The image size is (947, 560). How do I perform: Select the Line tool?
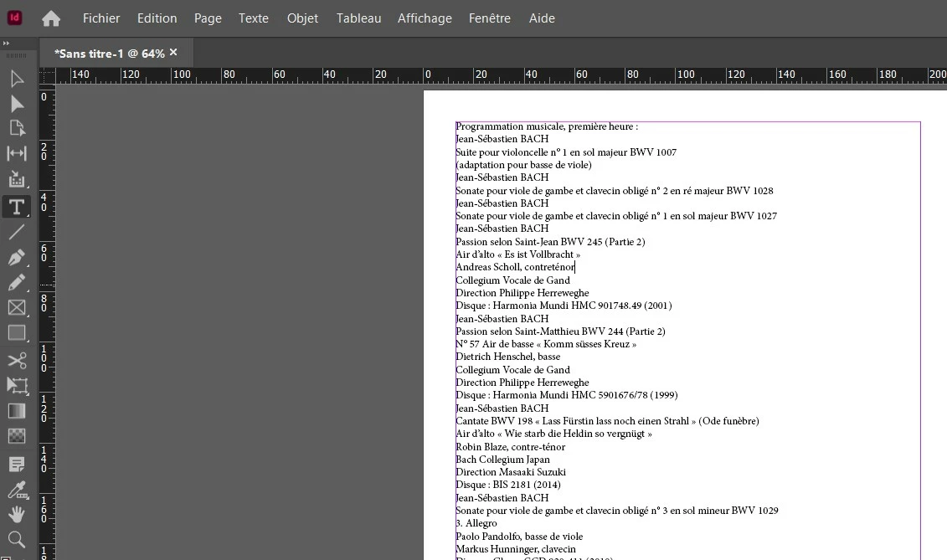[17, 231]
